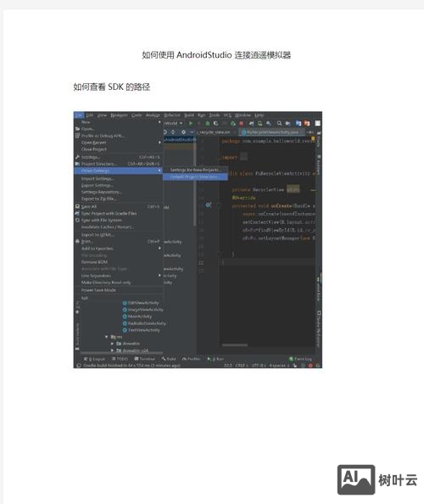
Task: Open the VCS menu
Action: 227,115
